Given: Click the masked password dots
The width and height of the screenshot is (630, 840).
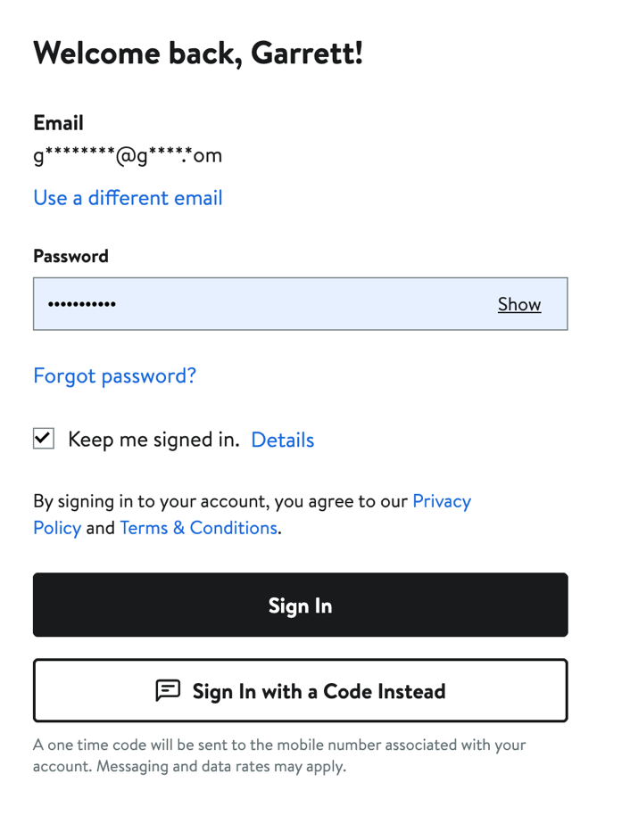Looking at the screenshot, I should [x=81, y=305].
